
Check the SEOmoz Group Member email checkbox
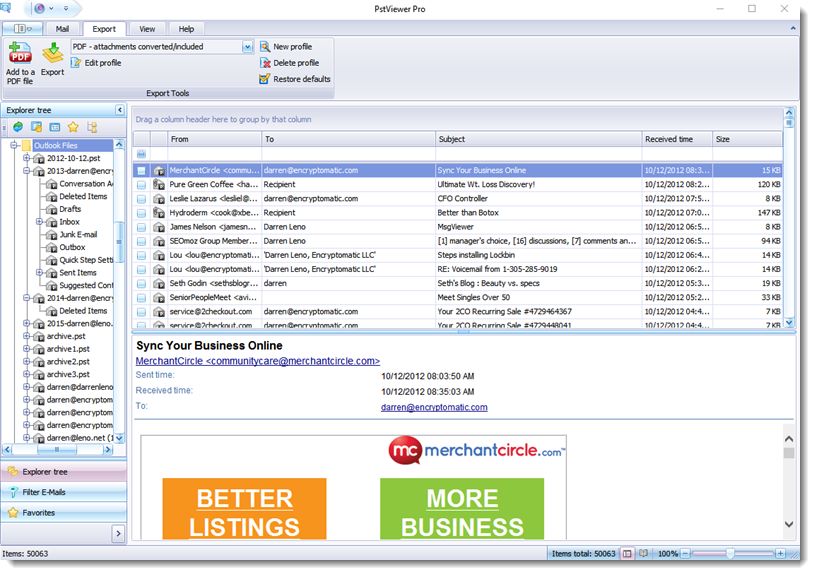tap(141, 241)
